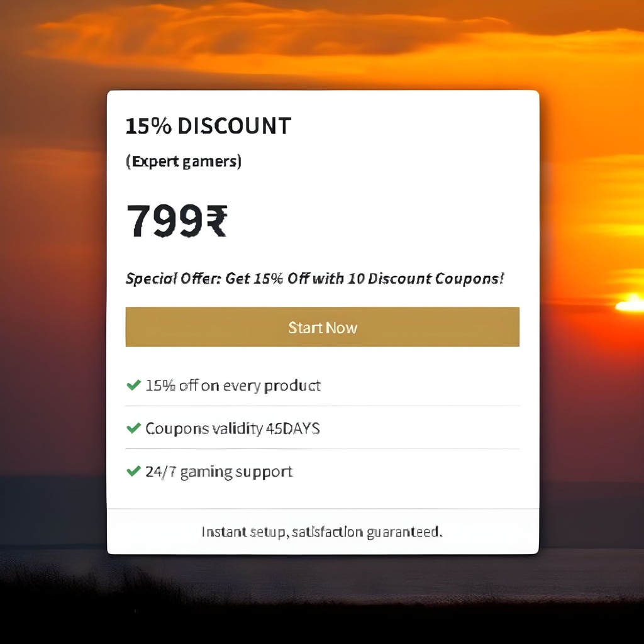Toggle the 15% off on every product feature
The image size is (644, 644).
coord(233,386)
